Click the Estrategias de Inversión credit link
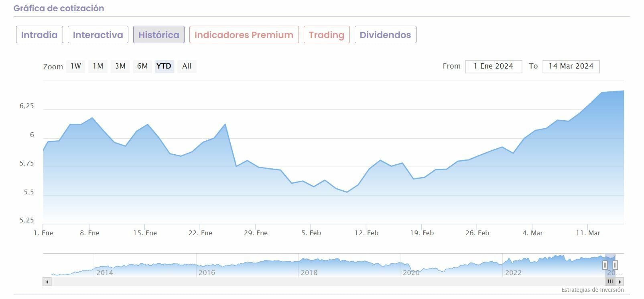644x299 pixels. (x=592, y=290)
